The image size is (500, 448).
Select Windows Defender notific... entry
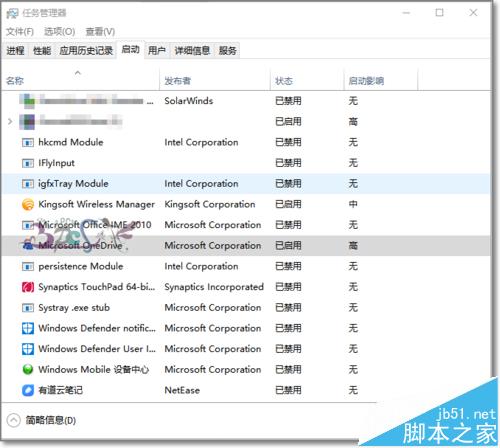[x=97, y=328]
